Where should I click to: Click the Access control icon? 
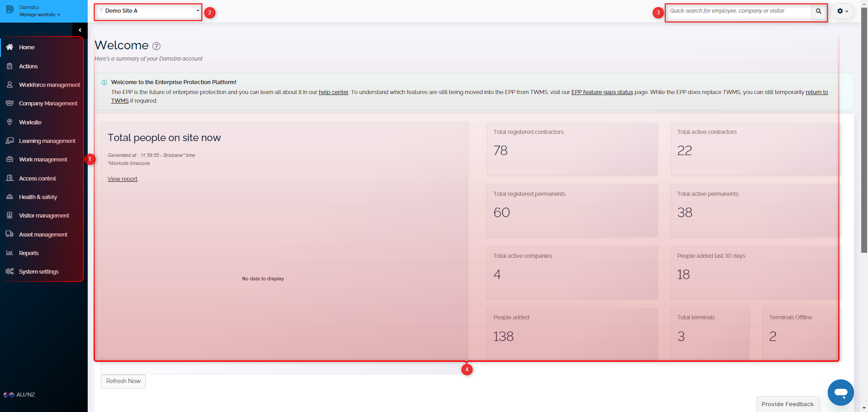(9, 178)
